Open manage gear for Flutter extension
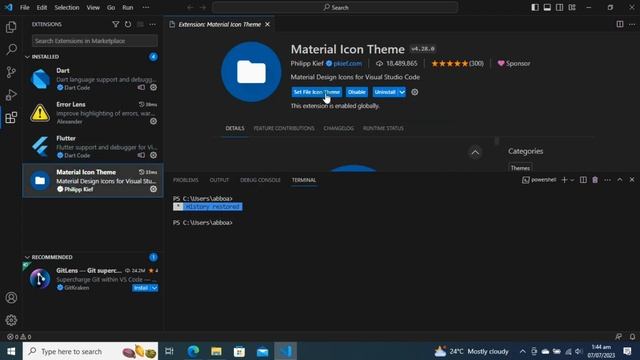This screenshot has height=360, width=640. [153, 155]
